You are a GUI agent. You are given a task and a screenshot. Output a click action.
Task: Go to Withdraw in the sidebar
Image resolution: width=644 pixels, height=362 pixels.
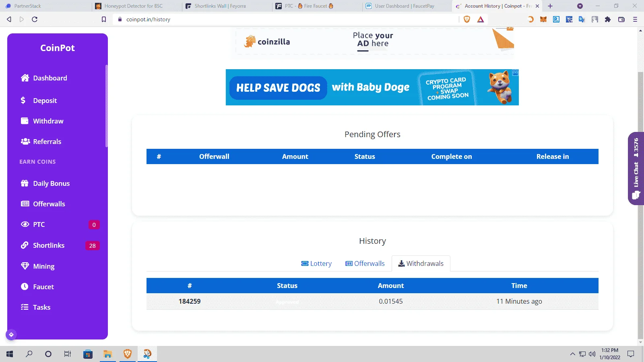[42, 121]
